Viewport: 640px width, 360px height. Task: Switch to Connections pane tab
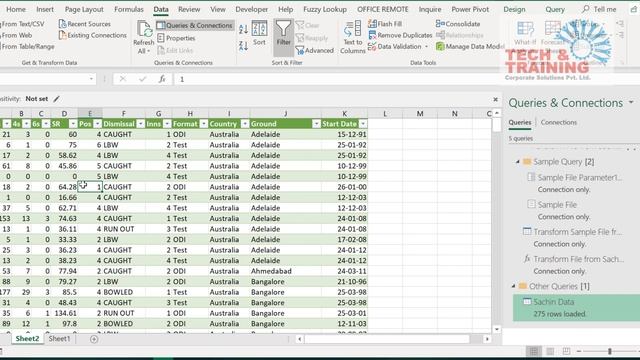tap(559, 122)
